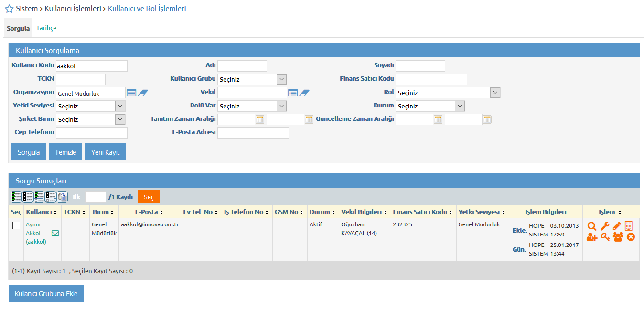The height and width of the screenshot is (310, 644).
Task: Add this page to favorites with star
Action: coord(9,9)
